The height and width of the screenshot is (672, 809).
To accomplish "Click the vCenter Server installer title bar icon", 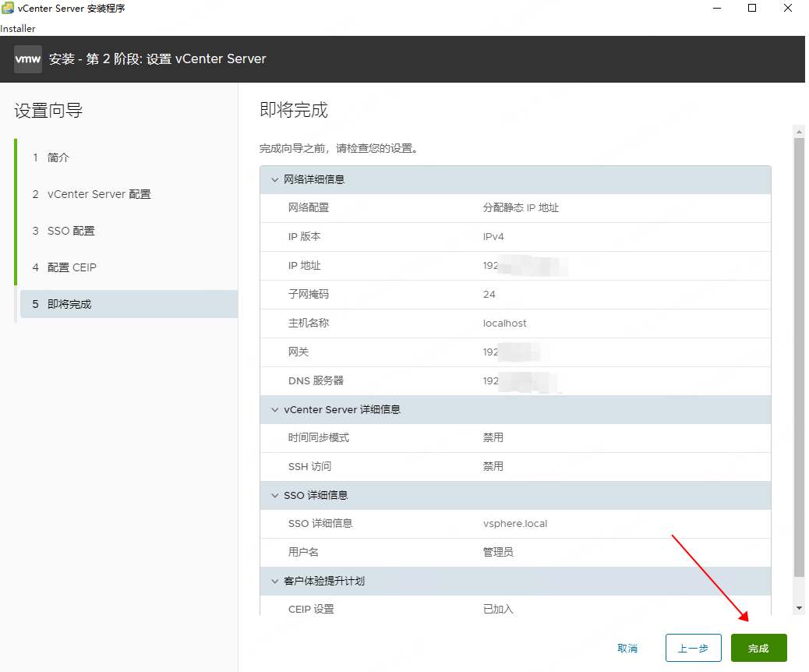I will tap(8, 9).
